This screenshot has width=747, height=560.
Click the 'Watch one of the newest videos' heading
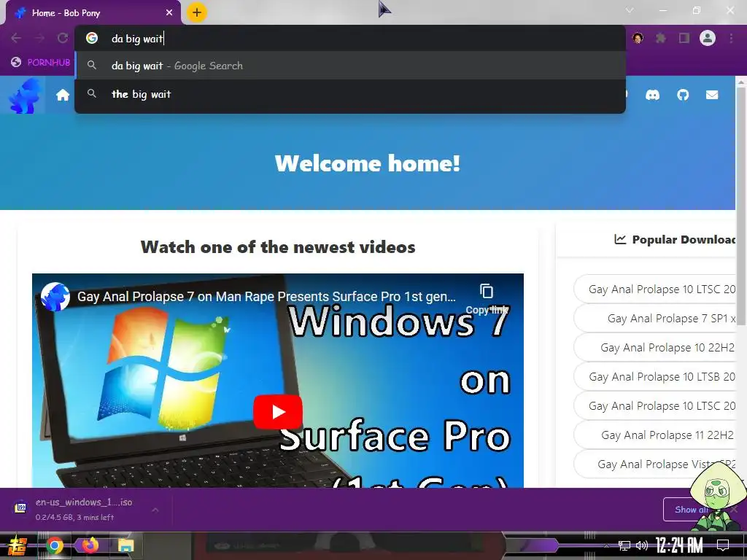pos(278,246)
